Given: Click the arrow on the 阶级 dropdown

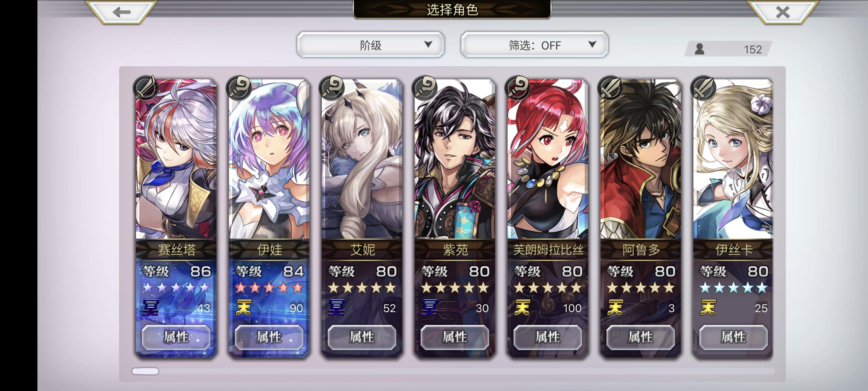Looking at the screenshot, I should (428, 44).
